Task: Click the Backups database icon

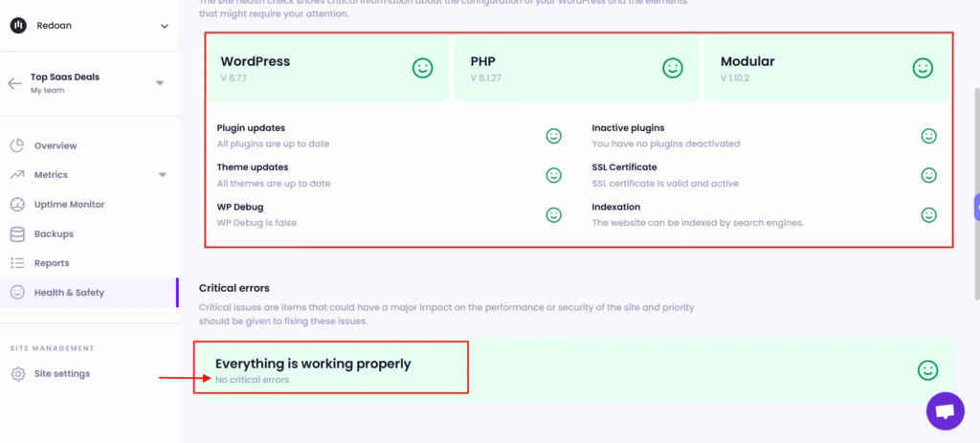Action: (x=16, y=233)
